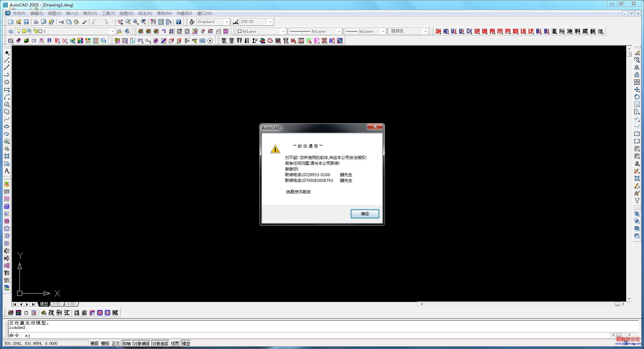644x349 pixels.
Task: Click the horizontal scrollbar right arrow of drawing area
Action: click(623, 304)
